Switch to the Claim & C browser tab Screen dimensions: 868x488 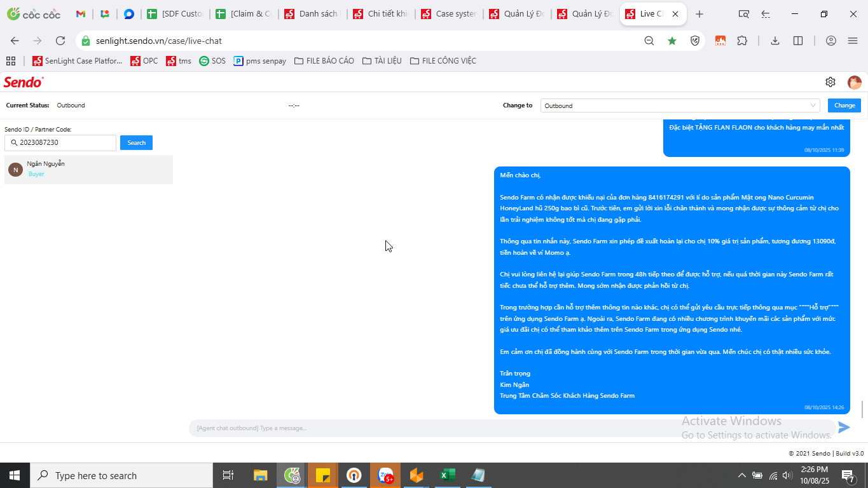point(243,14)
